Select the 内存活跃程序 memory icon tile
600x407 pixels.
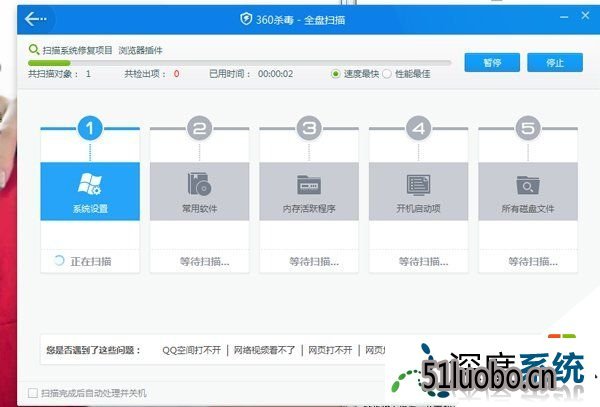coord(309,191)
